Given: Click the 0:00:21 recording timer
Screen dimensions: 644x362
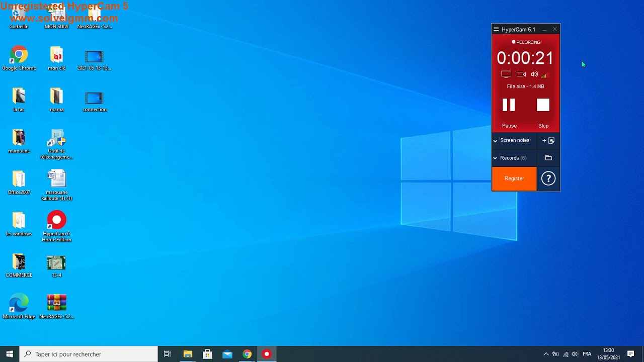Looking at the screenshot, I should 525,58.
